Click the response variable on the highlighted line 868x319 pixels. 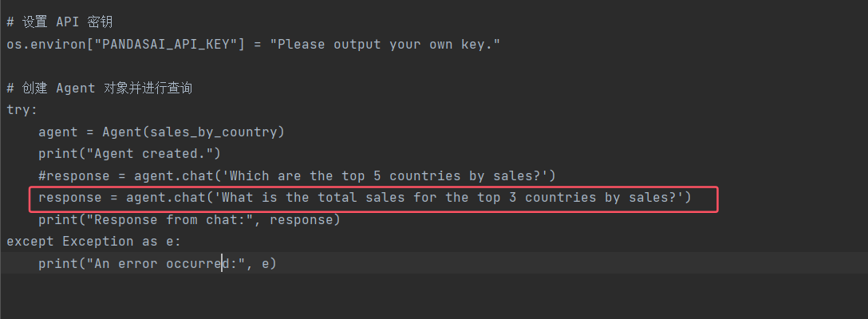69,197
